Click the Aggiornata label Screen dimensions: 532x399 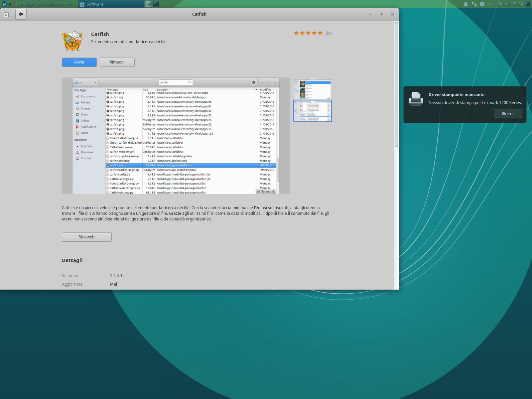click(72, 284)
